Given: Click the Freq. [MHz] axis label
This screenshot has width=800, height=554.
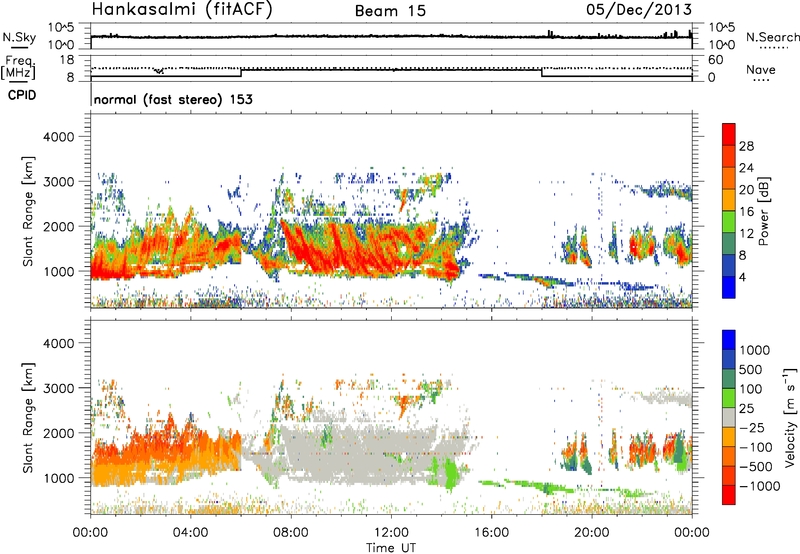Looking at the screenshot, I should click(18, 68).
